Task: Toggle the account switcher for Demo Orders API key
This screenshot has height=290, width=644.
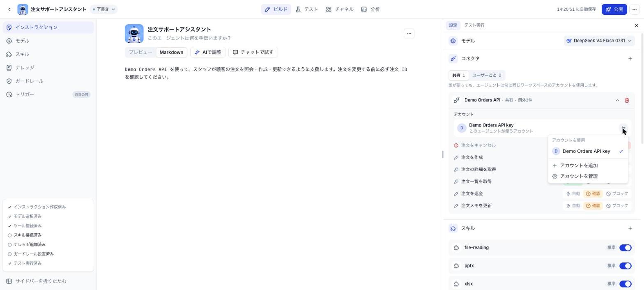Action: (x=623, y=128)
